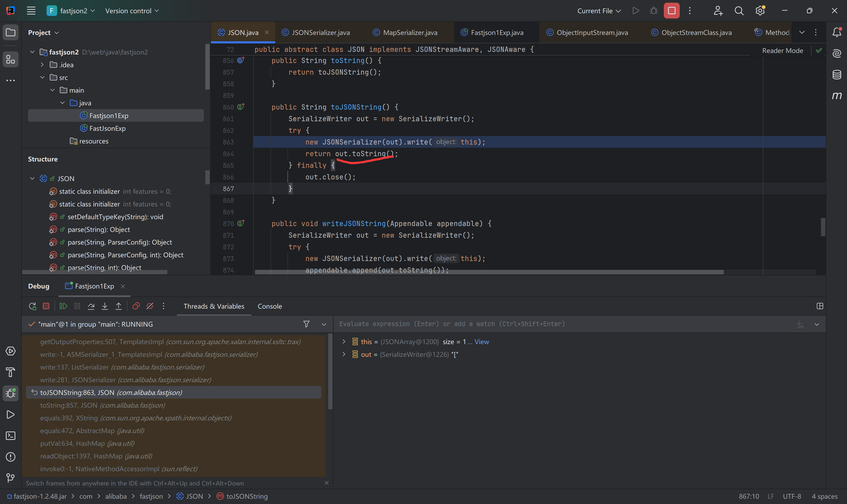Step into the method call
The image size is (847, 504).
[105, 306]
